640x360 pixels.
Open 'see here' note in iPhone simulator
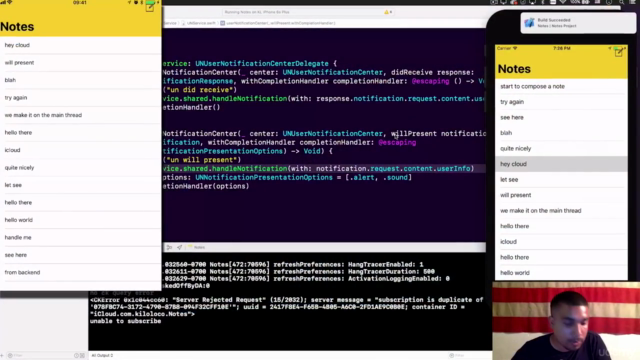point(561,117)
